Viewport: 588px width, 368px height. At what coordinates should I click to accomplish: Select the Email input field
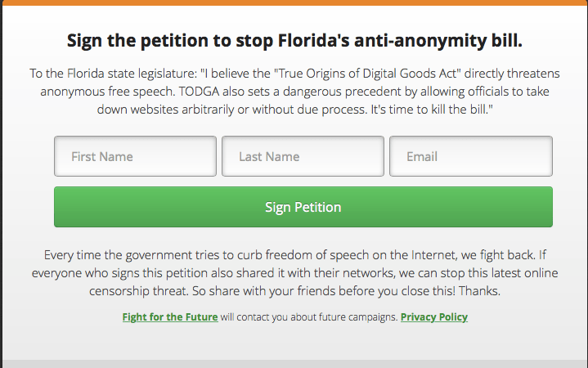470,156
